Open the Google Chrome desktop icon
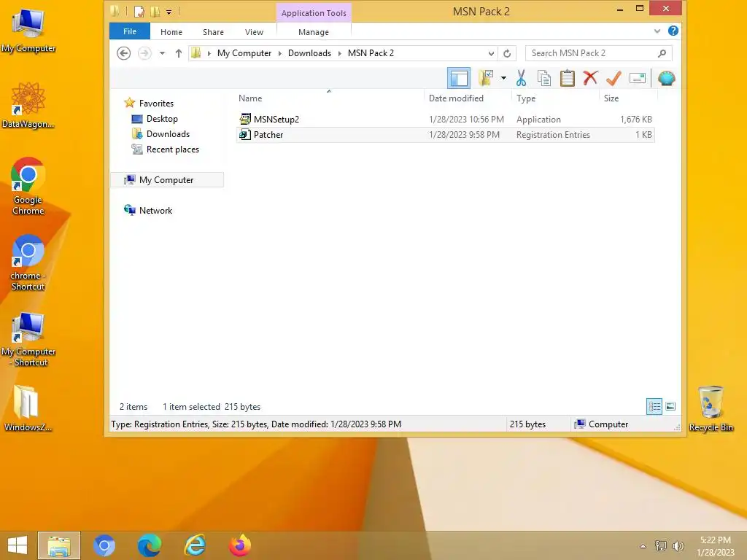The width and height of the screenshot is (747, 560). [28, 186]
